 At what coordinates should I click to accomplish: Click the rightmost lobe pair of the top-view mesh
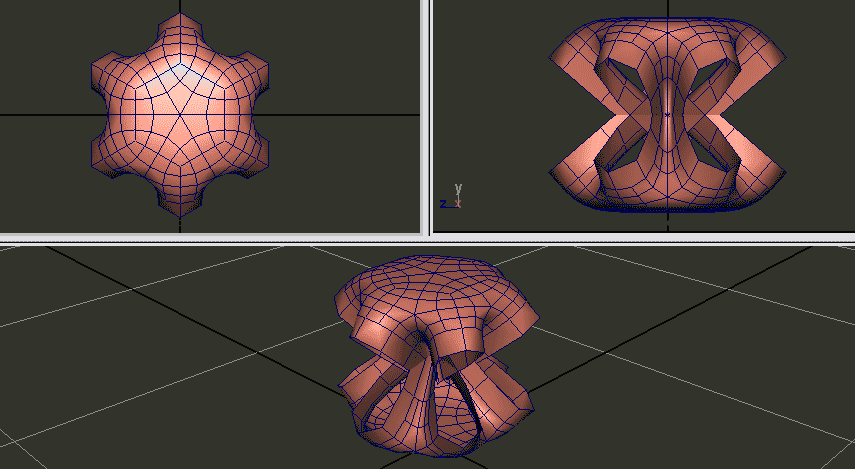(260, 115)
